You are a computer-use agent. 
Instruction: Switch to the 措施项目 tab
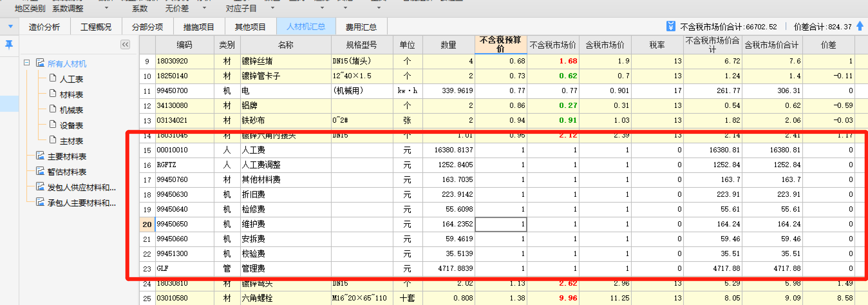pyautogui.click(x=199, y=27)
